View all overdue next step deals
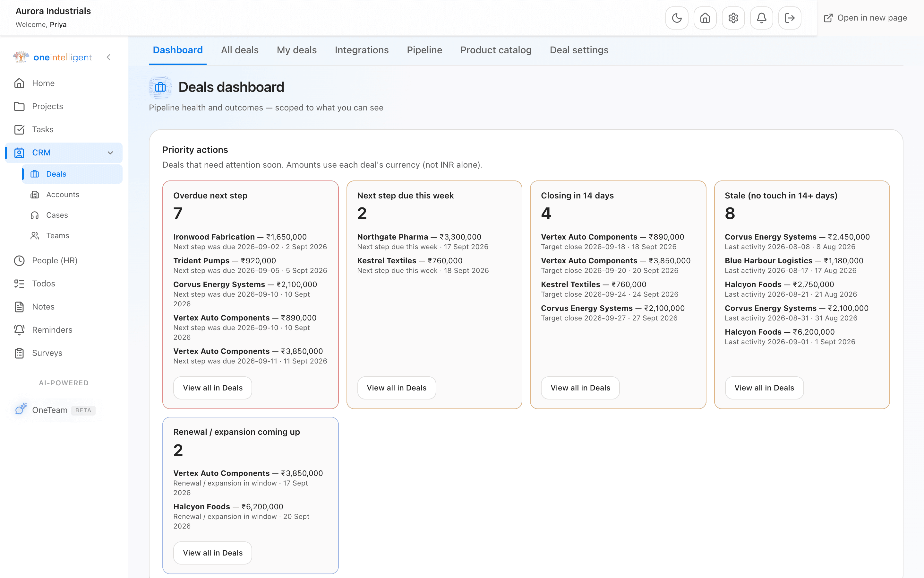Image resolution: width=924 pixels, height=578 pixels. 213,388
